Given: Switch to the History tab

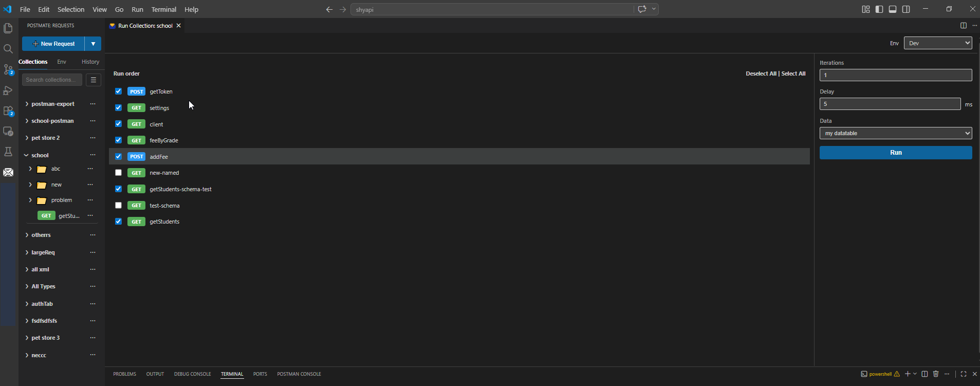Looking at the screenshot, I should click(90, 62).
